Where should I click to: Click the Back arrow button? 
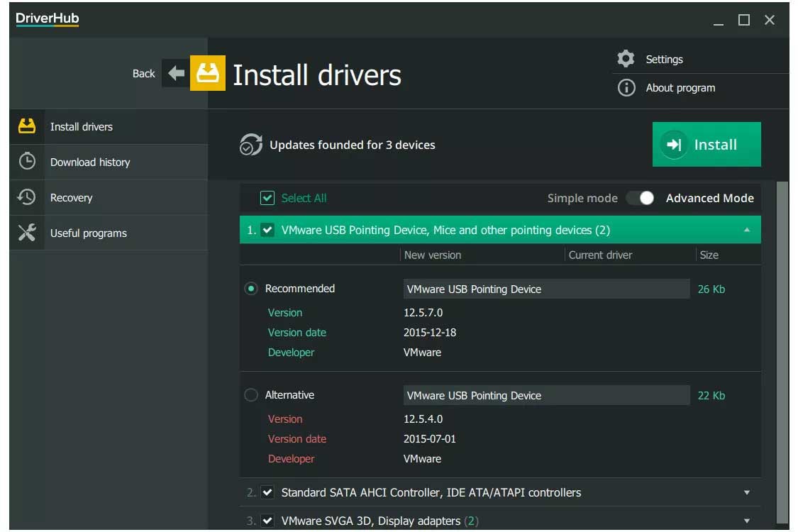[x=175, y=73]
